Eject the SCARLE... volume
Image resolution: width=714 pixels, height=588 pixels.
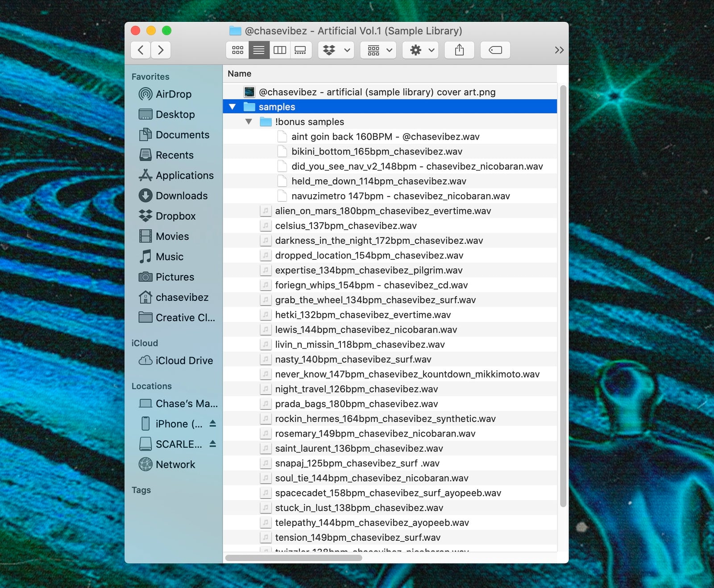pos(213,444)
